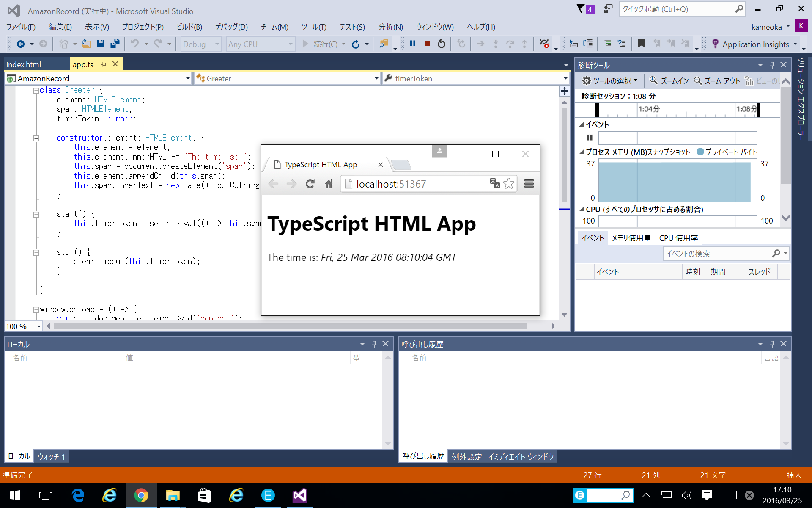This screenshot has width=812, height=508.
Task: Click the restart debugging icon
Action: click(442, 44)
